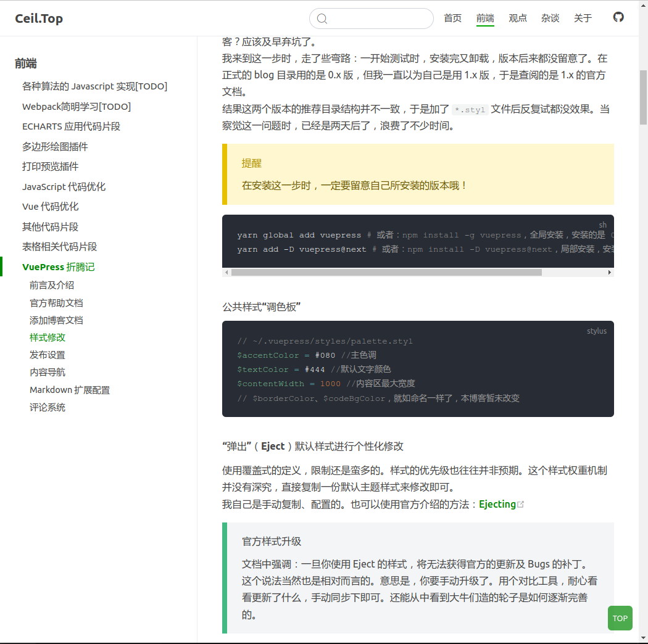Select the active 前端 nav item
The width and height of the screenshot is (648, 644).
point(485,18)
